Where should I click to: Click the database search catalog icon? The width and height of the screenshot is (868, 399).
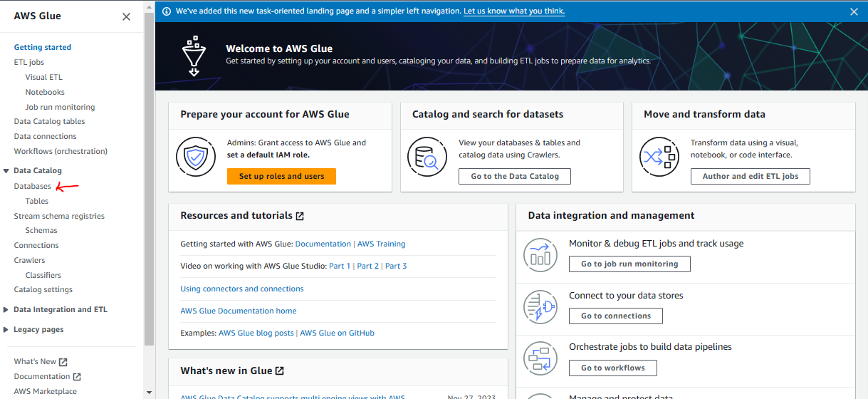click(427, 155)
